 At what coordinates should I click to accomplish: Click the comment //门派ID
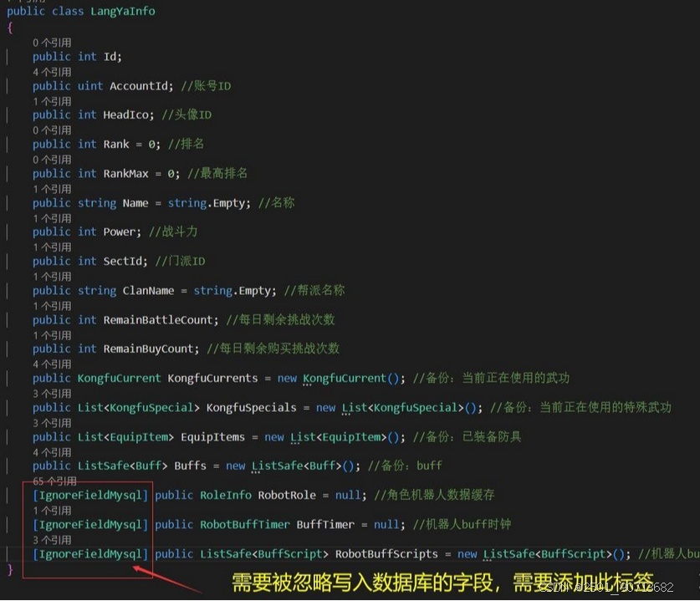[180, 261]
